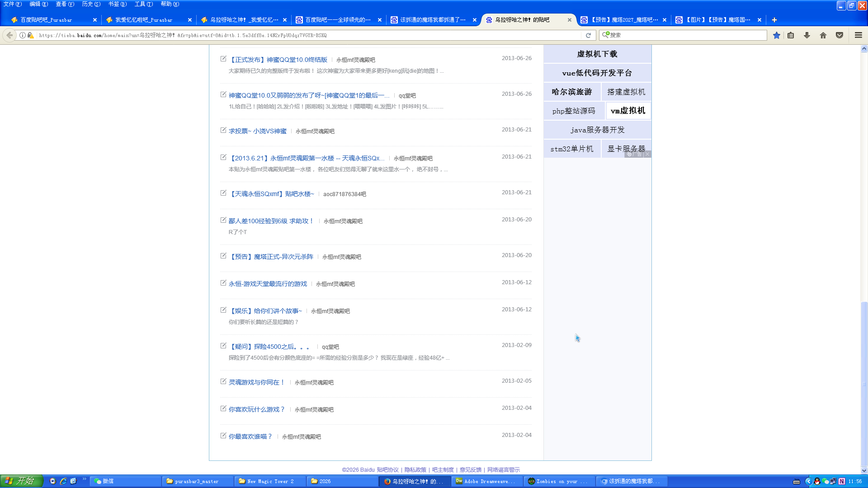Click the edit icon beside 【预告】魔塔正式-异次元杀阵
The image size is (868, 488).
coord(223,256)
